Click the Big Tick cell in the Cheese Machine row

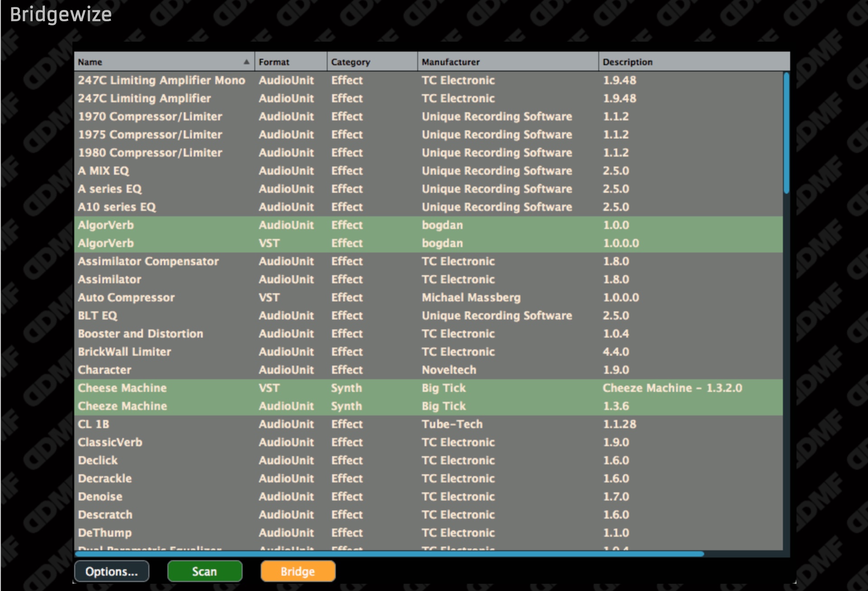(444, 388)
